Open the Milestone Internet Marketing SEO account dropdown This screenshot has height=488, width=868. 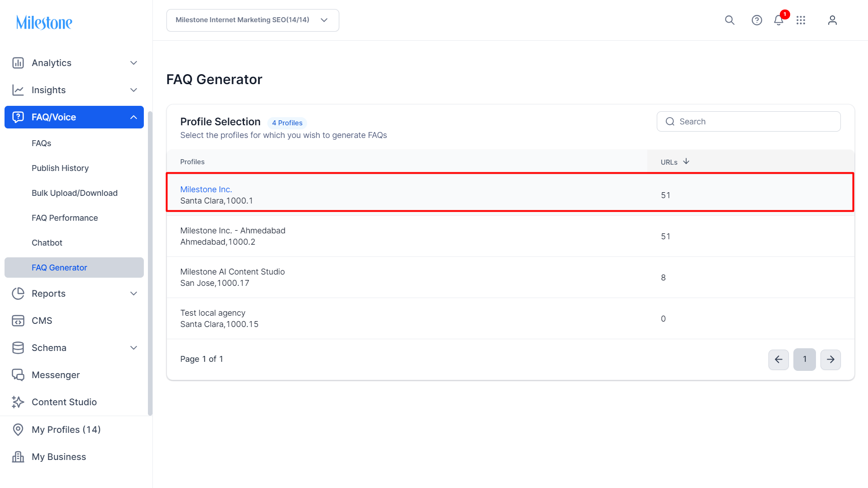click(x=253, y=20)
